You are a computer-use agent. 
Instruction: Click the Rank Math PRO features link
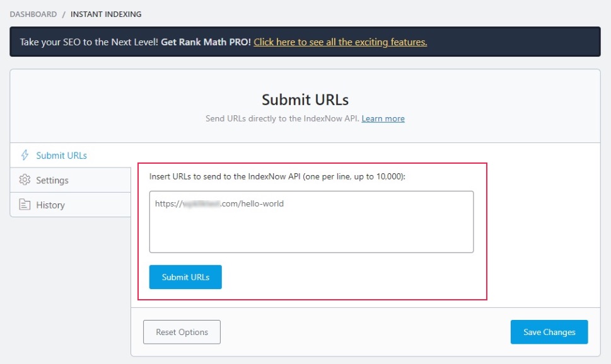coord(340,42)
